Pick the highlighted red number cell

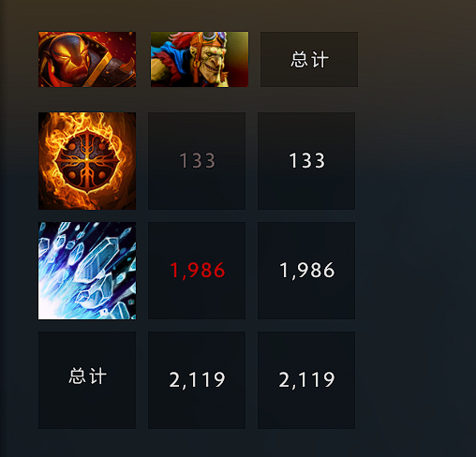pos(197,271)
